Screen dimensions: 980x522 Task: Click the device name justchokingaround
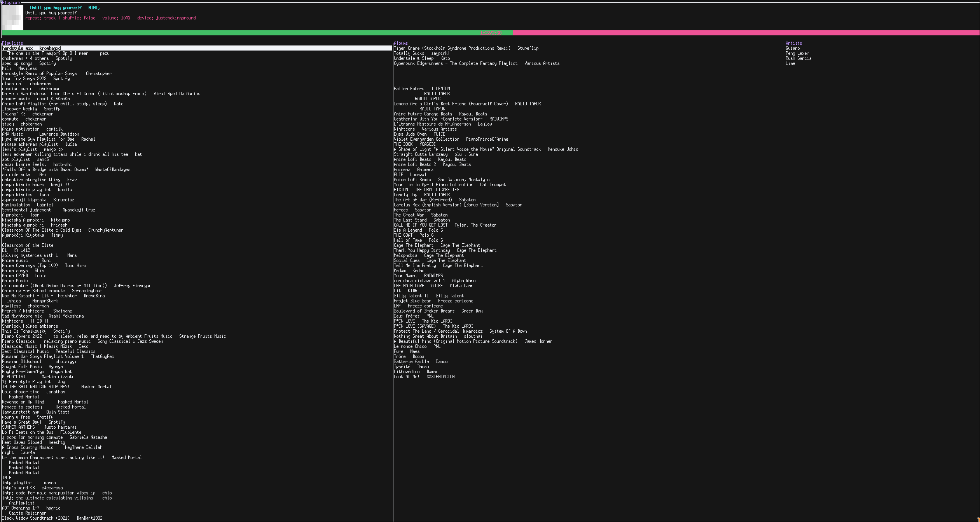(176, 18)
